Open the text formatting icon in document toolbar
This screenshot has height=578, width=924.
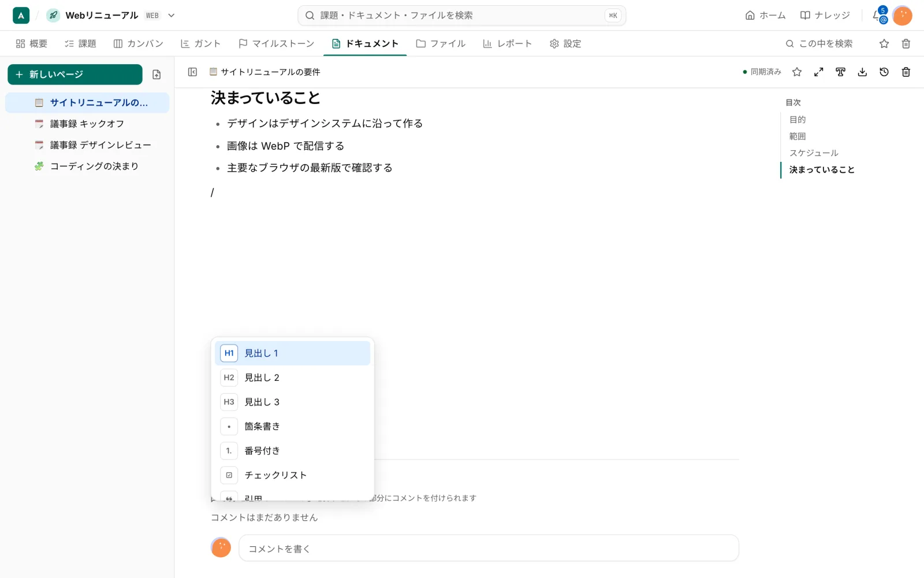pos(841,72)
